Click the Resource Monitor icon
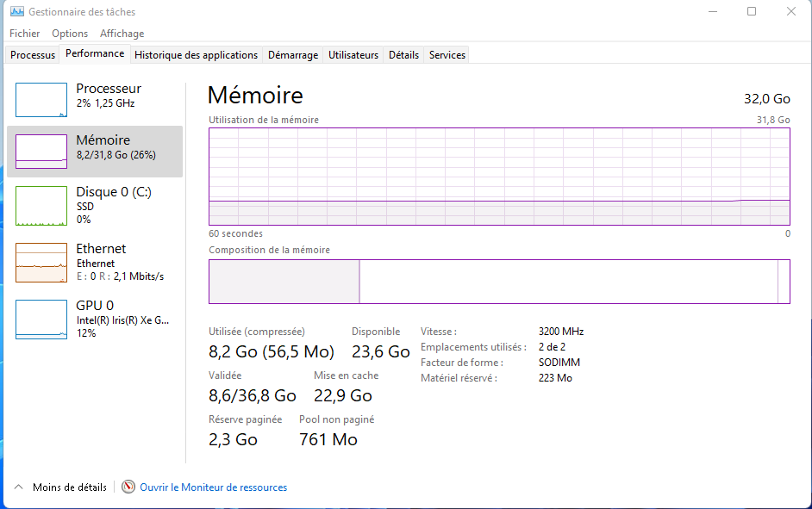 129,487
